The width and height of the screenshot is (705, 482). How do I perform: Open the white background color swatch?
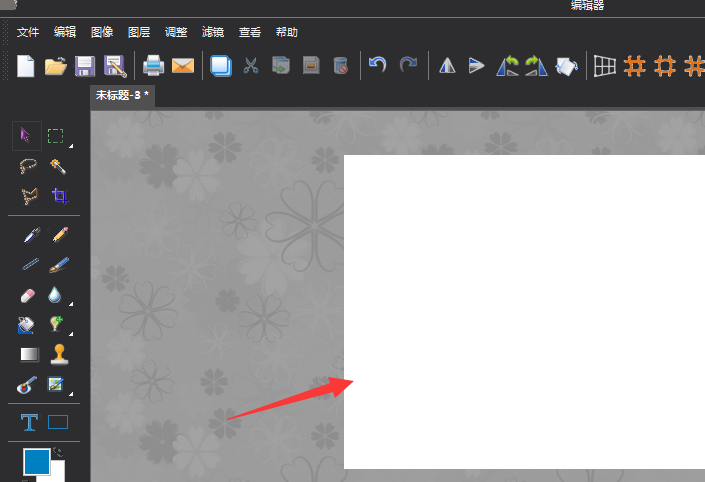(58, 472)
